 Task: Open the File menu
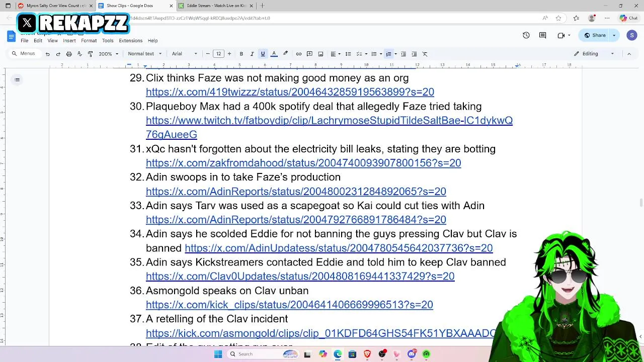(x=24, y=41)
